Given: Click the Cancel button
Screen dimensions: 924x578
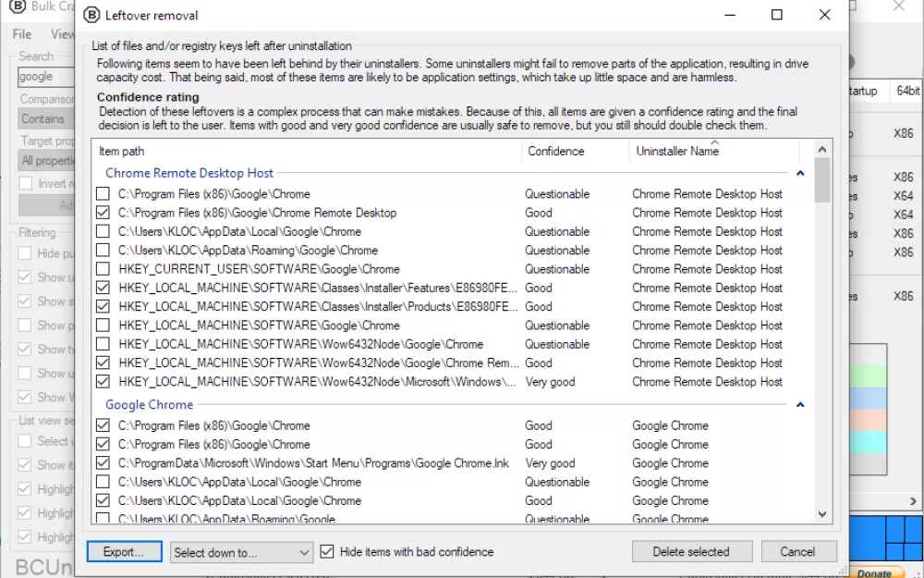Looking at the screenshot, I should [798, 551].
